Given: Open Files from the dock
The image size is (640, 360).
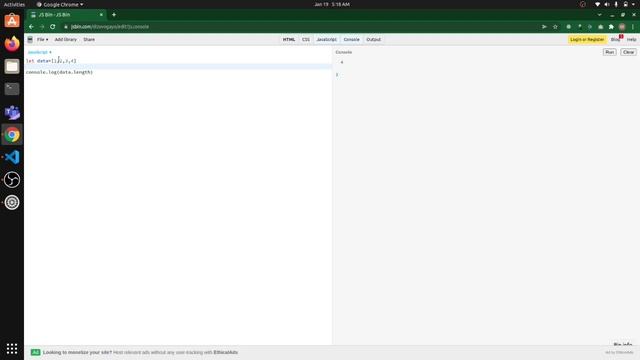Looking at the screenshot, I should pyautogui.click(x=12, y=66).
